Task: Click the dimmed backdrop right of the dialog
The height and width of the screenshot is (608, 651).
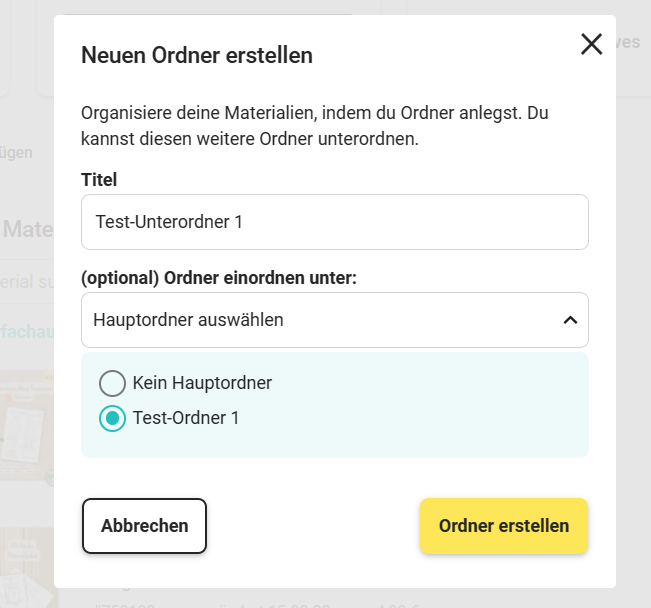Action: pyautogui.click(x=633, y=300)
